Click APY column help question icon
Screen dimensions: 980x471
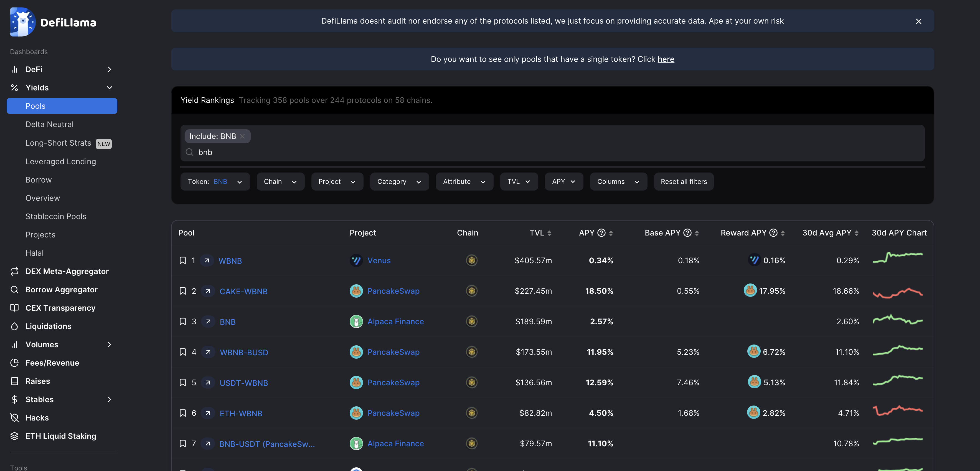601,233
